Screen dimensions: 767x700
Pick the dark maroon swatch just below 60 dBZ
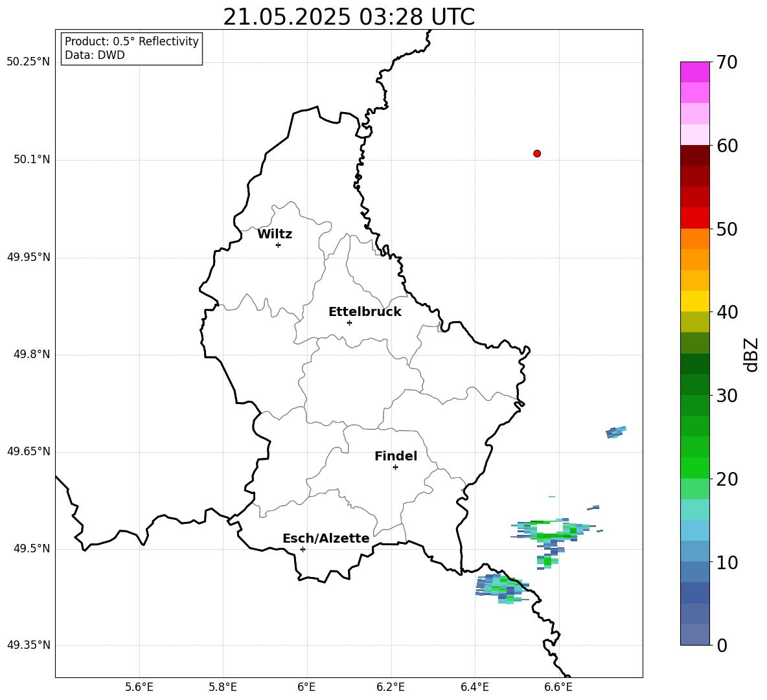[x=695, y=155]
